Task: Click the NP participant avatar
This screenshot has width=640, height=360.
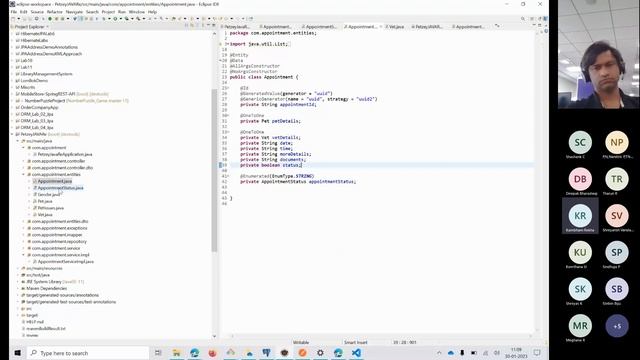Action: click(x=617, y=142)
